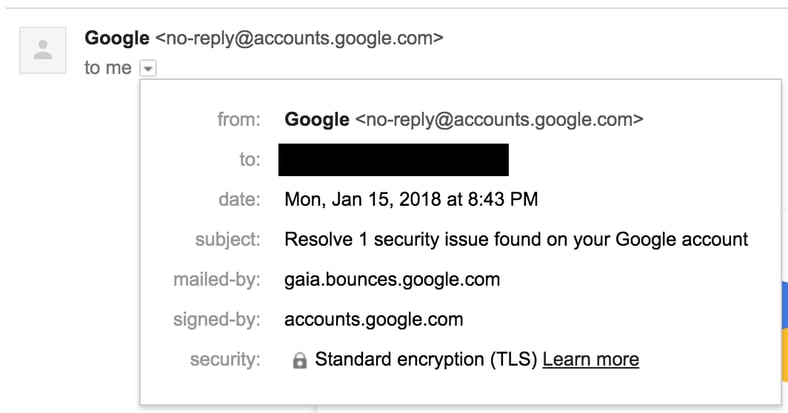This screenshot has height=413, width=788.
Task: Click the 'signed-by:' field label
Action: tap(217, 319)
